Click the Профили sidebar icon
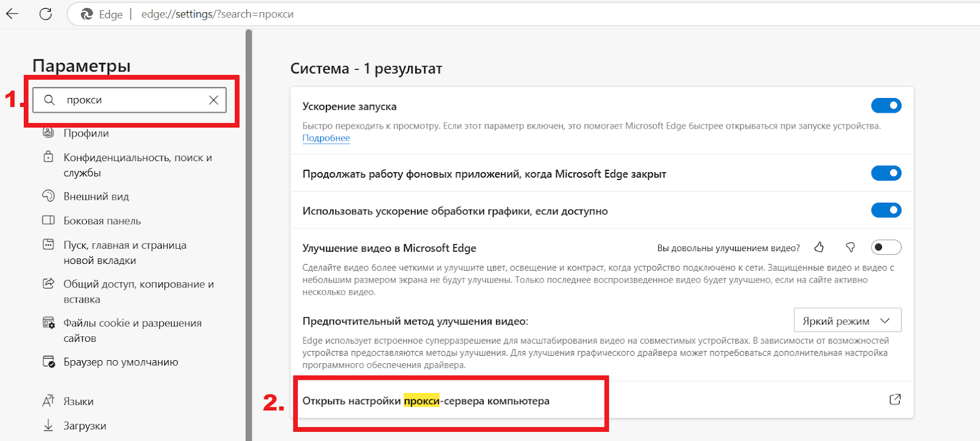 click(x=48, y=132)
